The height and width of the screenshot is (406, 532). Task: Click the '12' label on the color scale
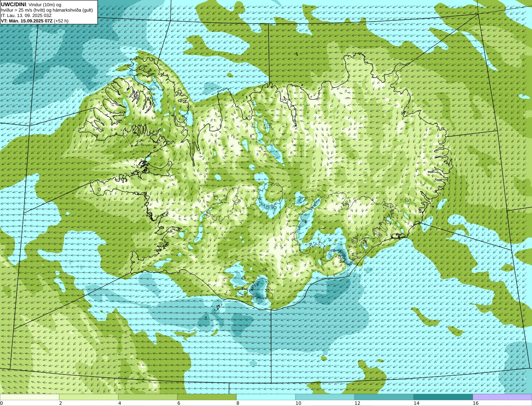pos(357,403)
